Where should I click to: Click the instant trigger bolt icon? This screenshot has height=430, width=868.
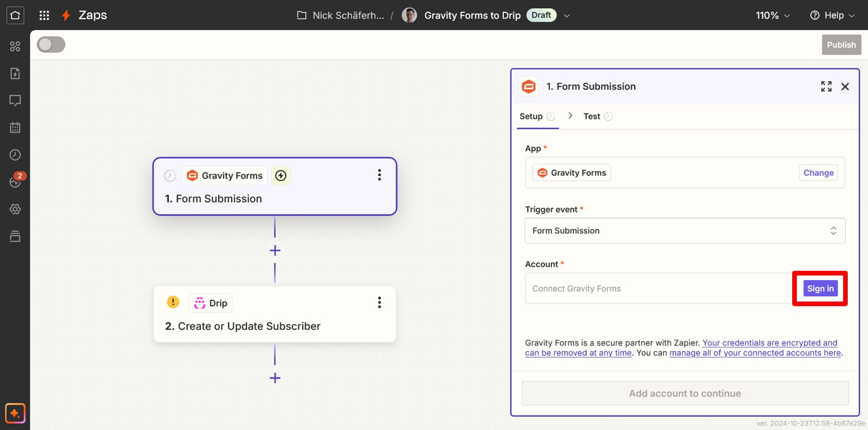coord(281,175)
